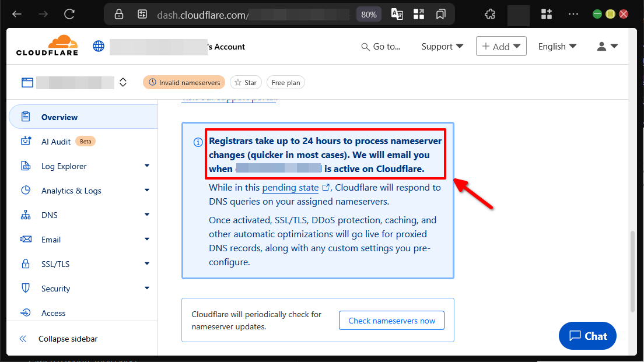Click the browser back arrow
The image size is (644, 362).
17,15
